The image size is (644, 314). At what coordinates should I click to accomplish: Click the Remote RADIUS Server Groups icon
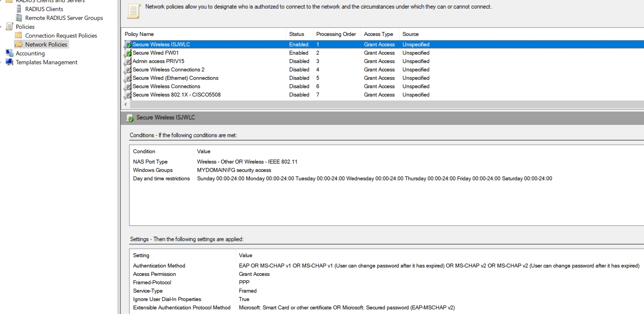pos(19,18)
